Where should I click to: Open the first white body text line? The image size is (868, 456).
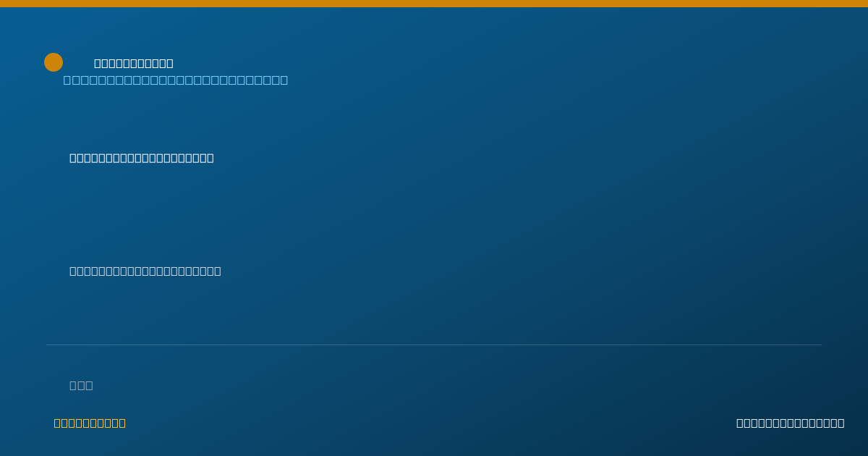click(x=142, y=158)
